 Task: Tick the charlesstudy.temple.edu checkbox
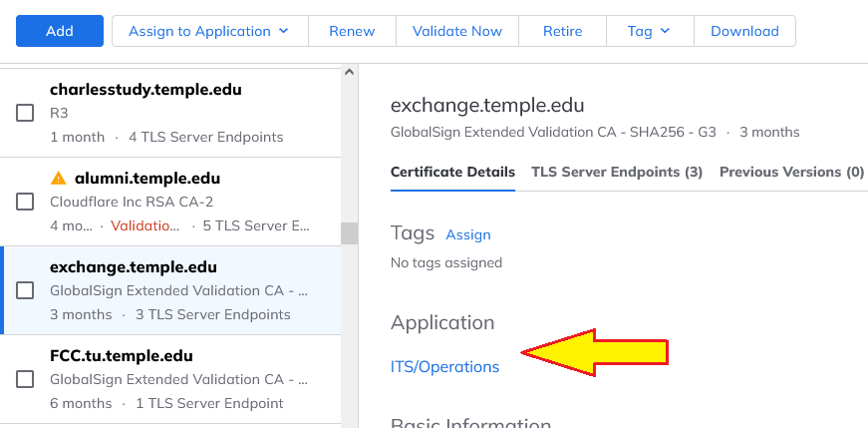[25, 113]
